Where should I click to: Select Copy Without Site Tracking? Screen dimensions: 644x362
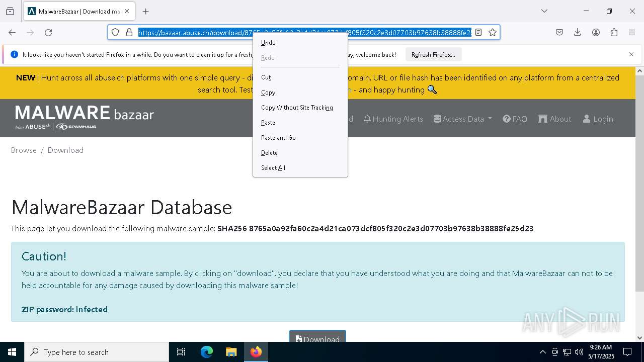(300, 108)
